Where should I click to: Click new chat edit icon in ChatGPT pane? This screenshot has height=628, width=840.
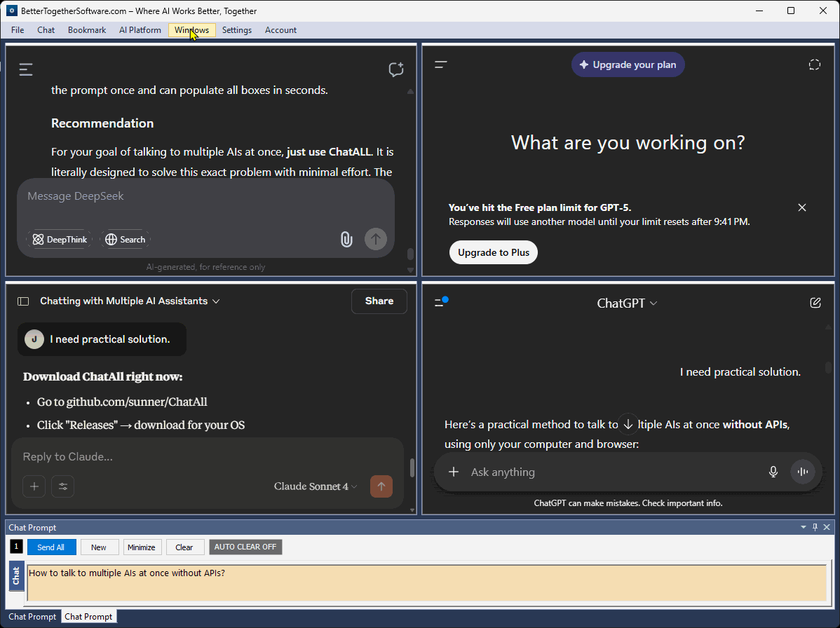click(x=815, y=303)
